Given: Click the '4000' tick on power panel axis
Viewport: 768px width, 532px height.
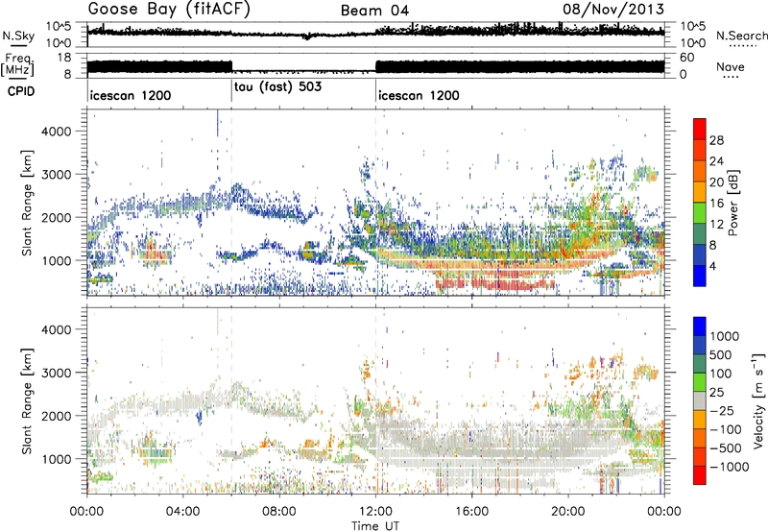Looking at the screenshot, I should click(56, 132).
